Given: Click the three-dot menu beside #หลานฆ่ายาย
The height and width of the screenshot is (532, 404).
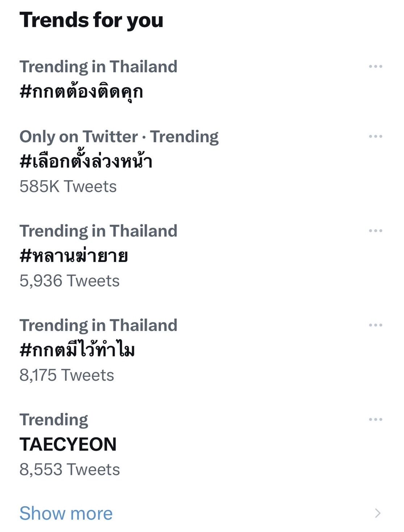Looking at the screenshot, I should pos(375,231).
